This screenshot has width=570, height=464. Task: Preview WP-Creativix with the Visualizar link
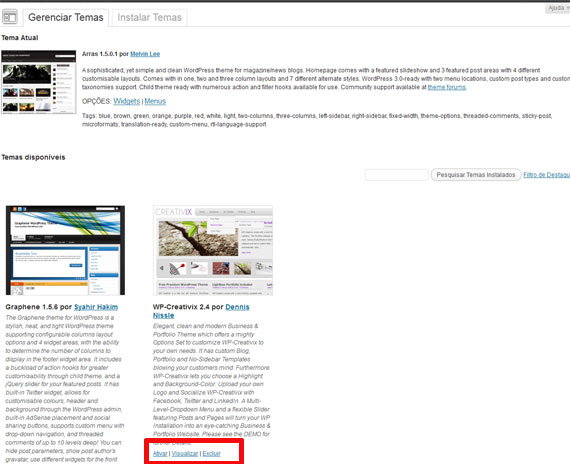pyautogui.click(x=185, y=453)
